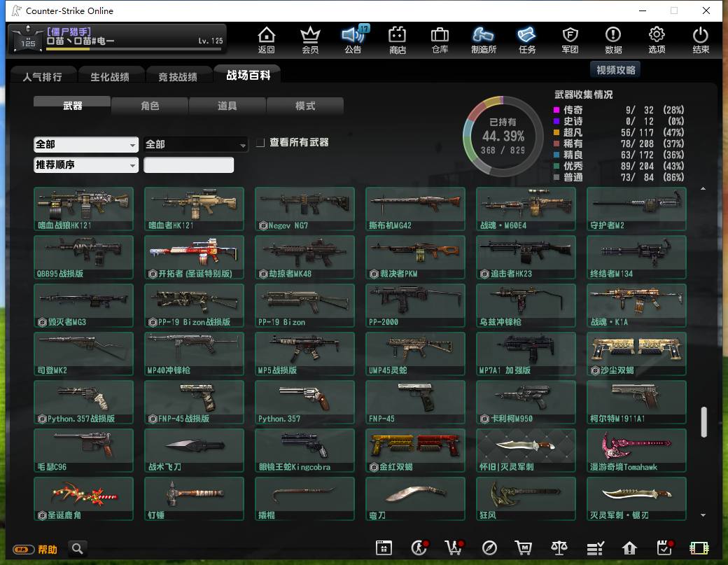The image size is (728, 565).
Task: Select the 撕布机MG42 weapon card
Action: 415,209
